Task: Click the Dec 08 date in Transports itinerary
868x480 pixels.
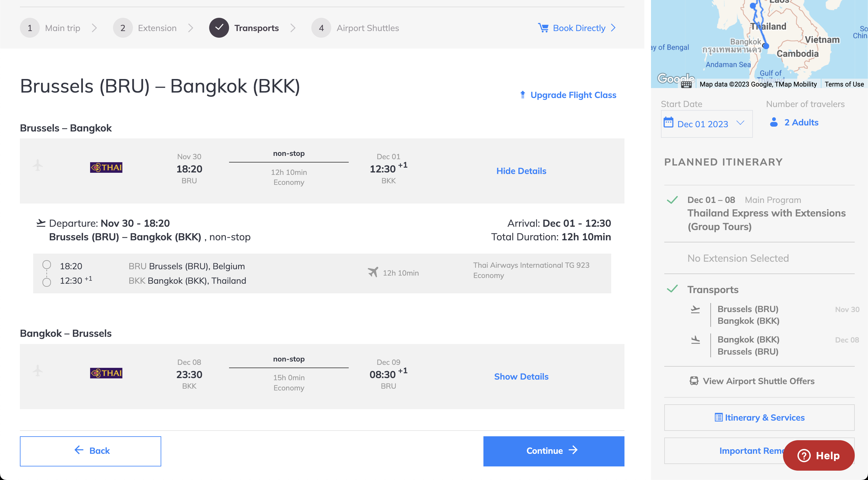Action: 847,340
